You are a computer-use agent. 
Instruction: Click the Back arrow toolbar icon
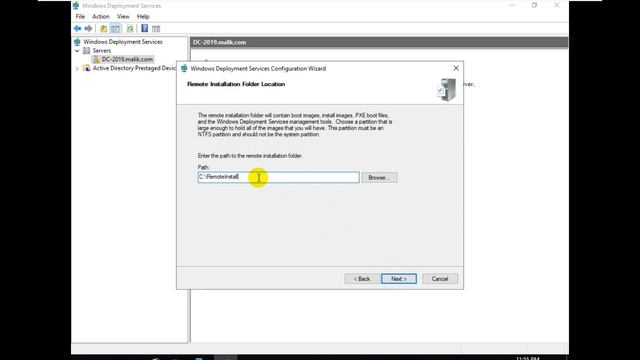77,29
